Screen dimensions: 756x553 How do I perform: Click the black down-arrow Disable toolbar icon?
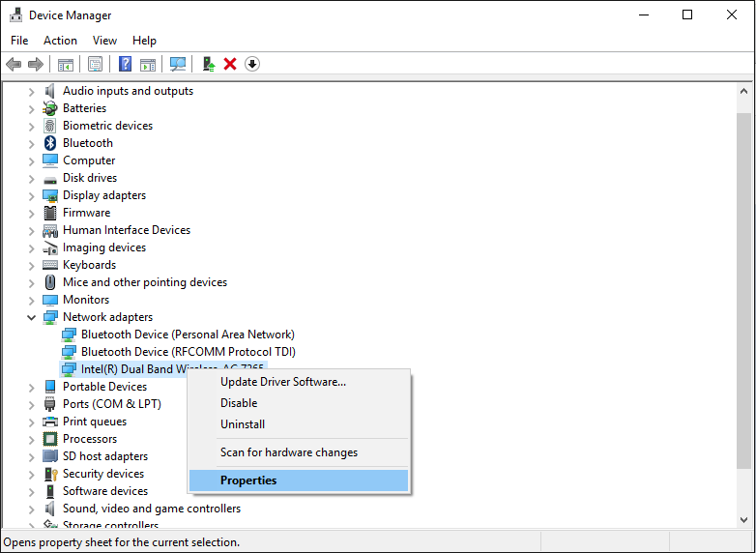coord(252,64)
